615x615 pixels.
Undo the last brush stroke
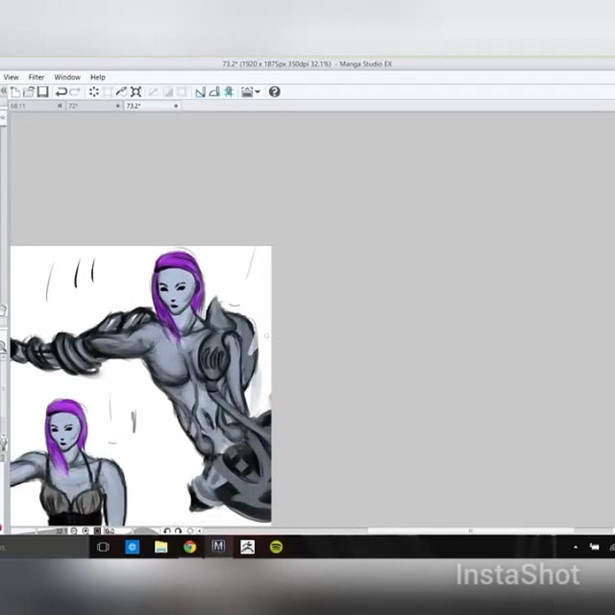[61, 92]
